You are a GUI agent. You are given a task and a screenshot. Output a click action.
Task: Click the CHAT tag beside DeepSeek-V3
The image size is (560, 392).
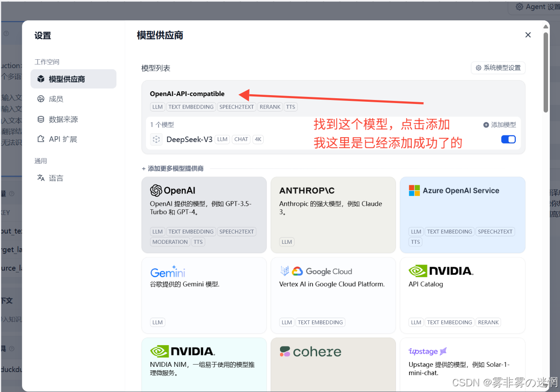(241, 139)
